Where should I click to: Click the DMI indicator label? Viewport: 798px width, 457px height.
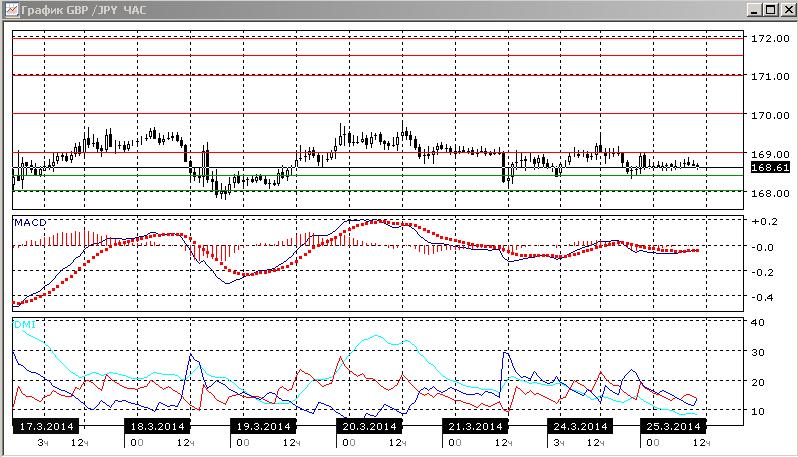pyautogui.click(x=24, y=324)
